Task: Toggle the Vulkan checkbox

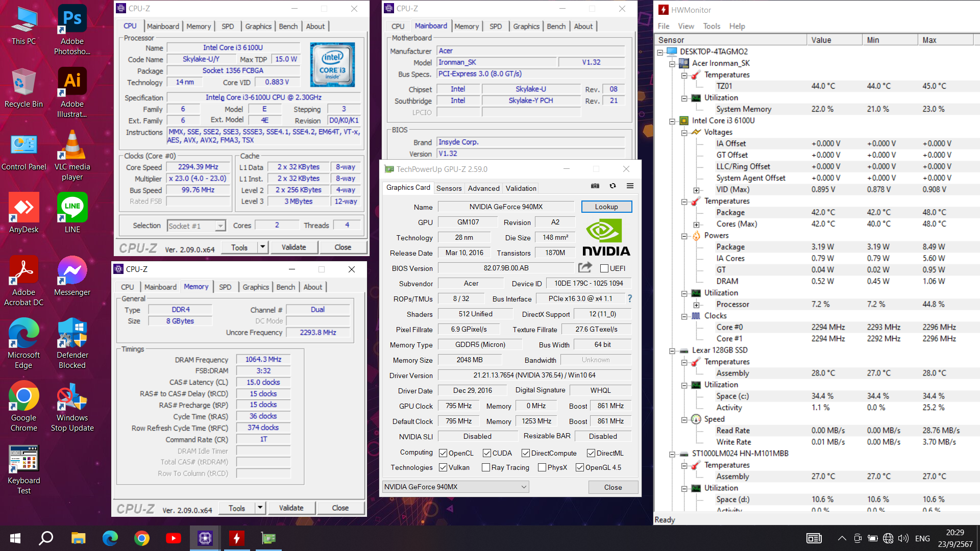Action: [443, 467]
